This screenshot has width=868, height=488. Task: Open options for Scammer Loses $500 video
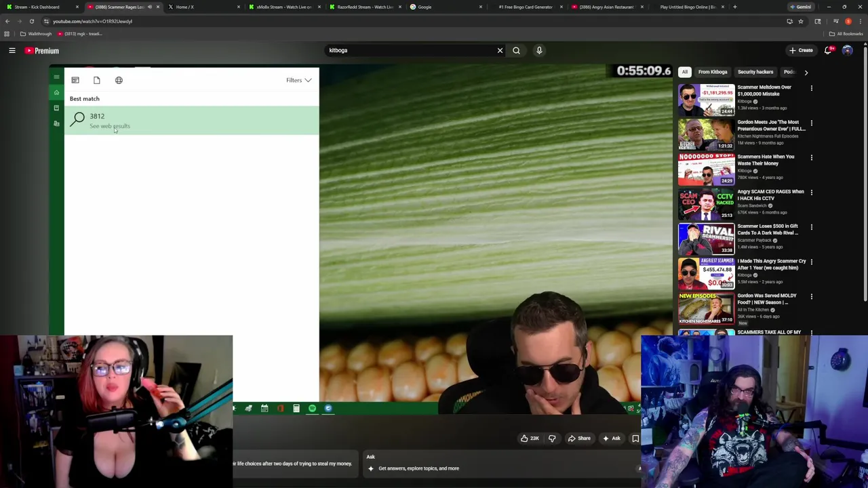(x=811, y=227)
